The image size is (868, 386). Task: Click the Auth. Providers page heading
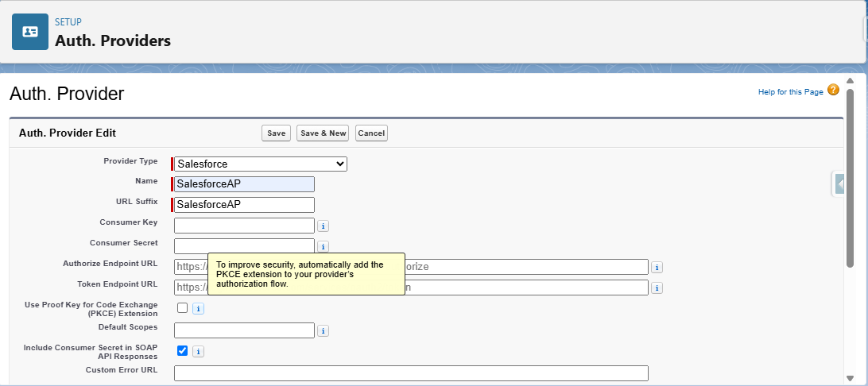click(113, 41)
